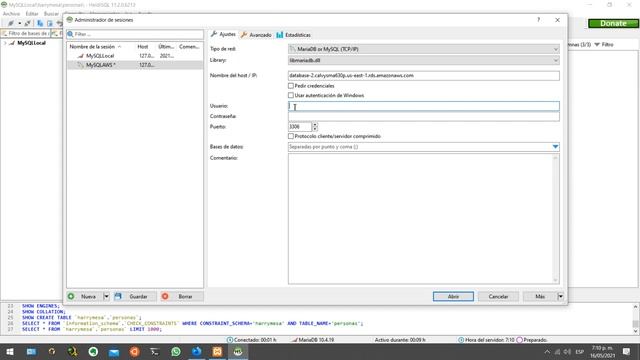This screenshot has height=360, width=640.
Task: Click the volume icon in system tray
Action: tap(567, 351)
